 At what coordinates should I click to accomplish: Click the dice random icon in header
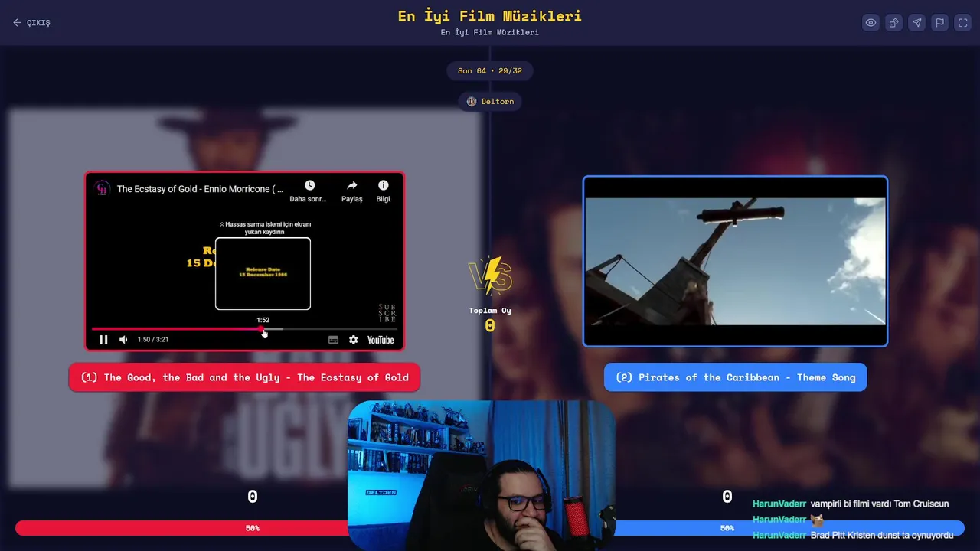pos(893,23)
